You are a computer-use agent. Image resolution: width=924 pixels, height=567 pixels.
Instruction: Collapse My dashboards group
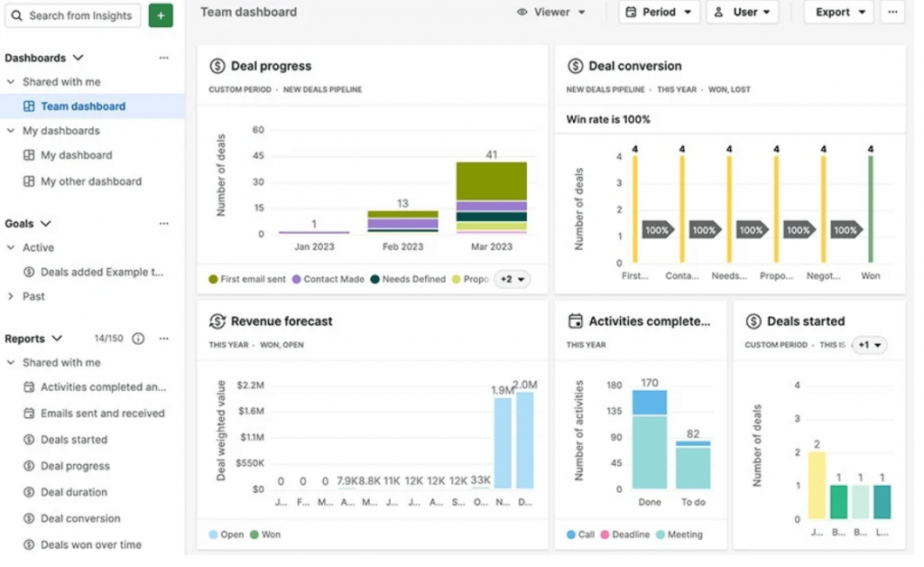(x=11, y=131)
